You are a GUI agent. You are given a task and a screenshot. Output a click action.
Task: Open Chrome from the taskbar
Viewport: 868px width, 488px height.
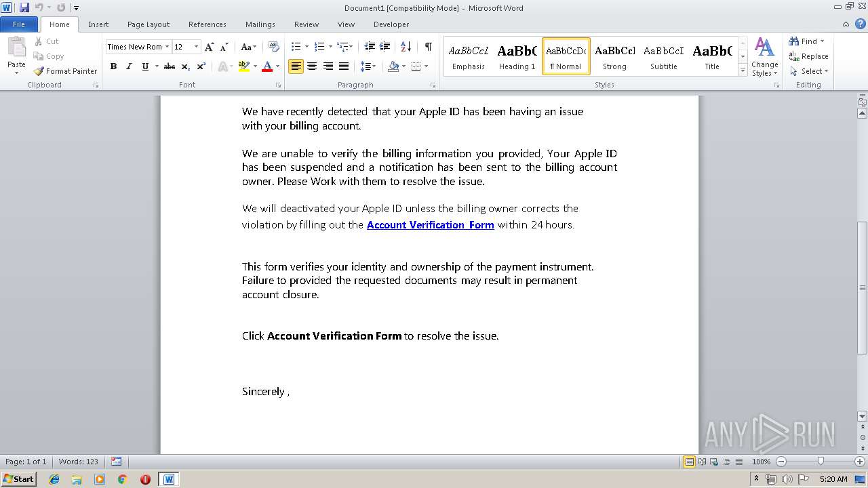click(x=123, y=479)
